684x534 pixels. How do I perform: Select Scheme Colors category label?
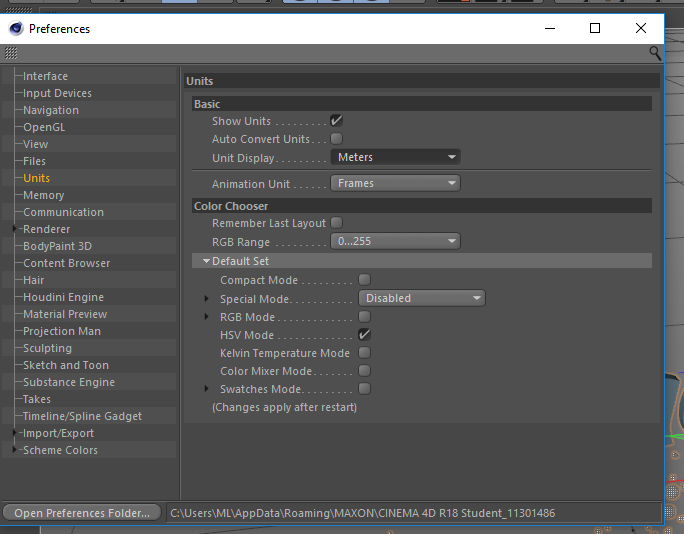click(x=60, y=450)
